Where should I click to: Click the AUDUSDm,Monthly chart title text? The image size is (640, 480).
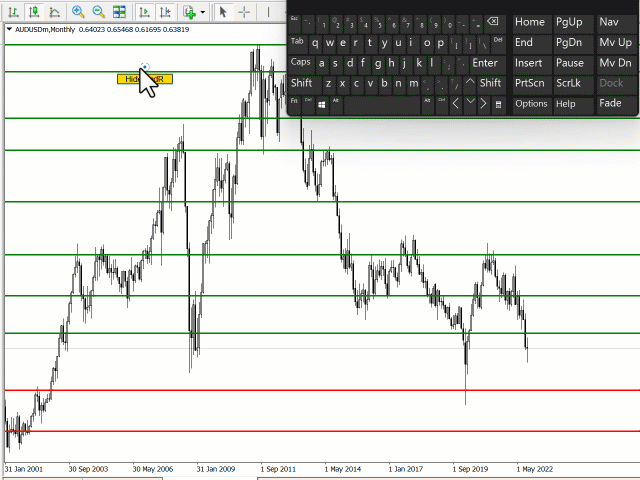[x=45, y=29]
